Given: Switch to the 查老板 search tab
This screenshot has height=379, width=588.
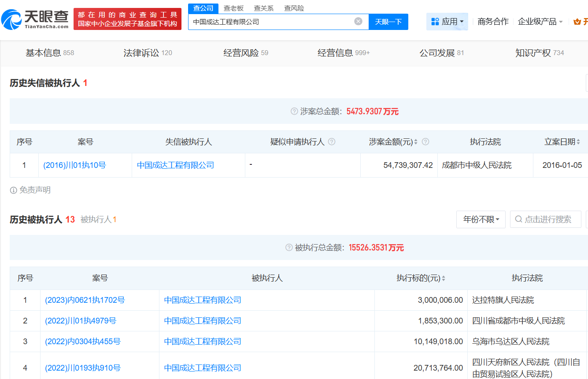Looking at the screenshot, I should (x=233, y=8).
